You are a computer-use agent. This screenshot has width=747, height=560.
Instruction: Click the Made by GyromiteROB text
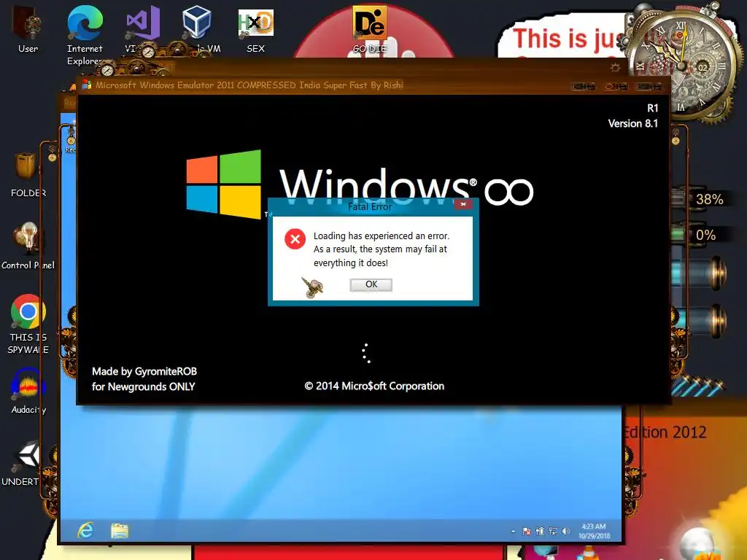pyautogui.click(x=144, y=371)
